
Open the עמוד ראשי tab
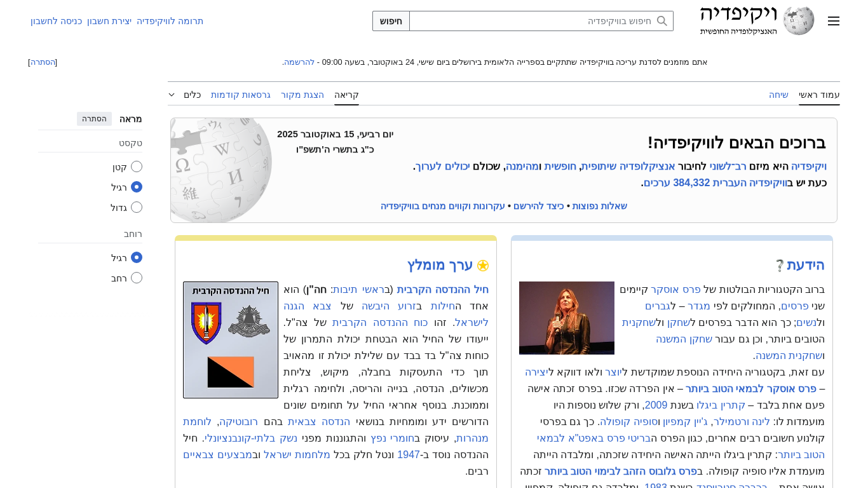pos(819,95)
